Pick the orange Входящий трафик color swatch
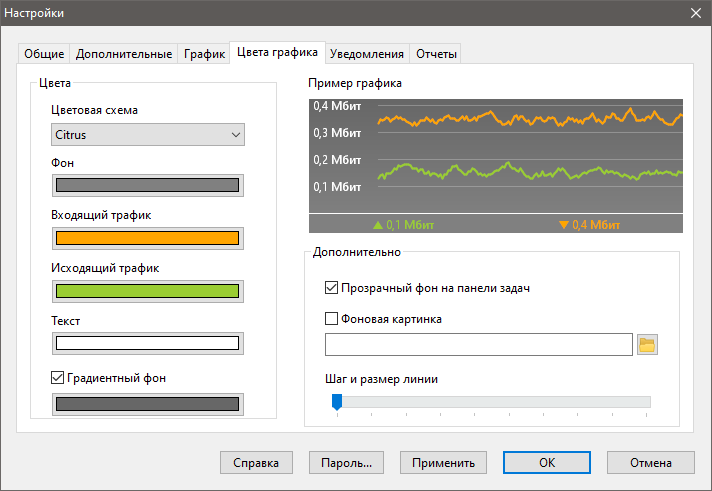Screen dimensions: 712x491 click(147, 238)
